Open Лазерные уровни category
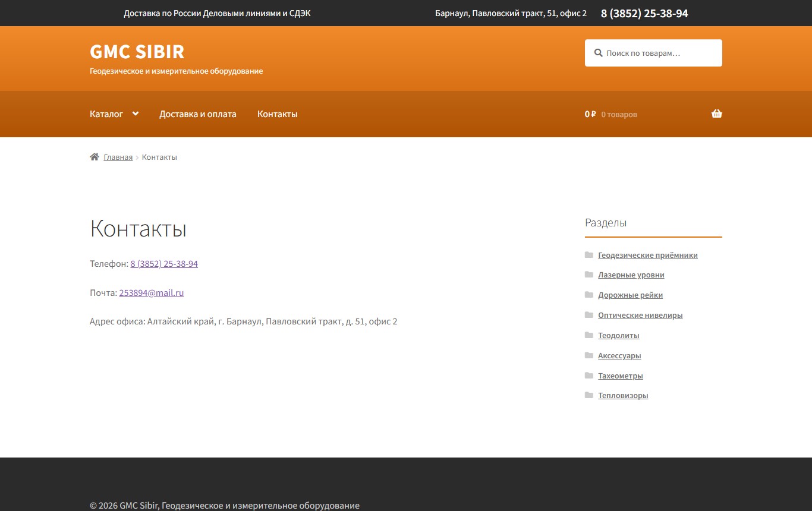The width and height of the screenshot is (812, 511). coord(631,275)
